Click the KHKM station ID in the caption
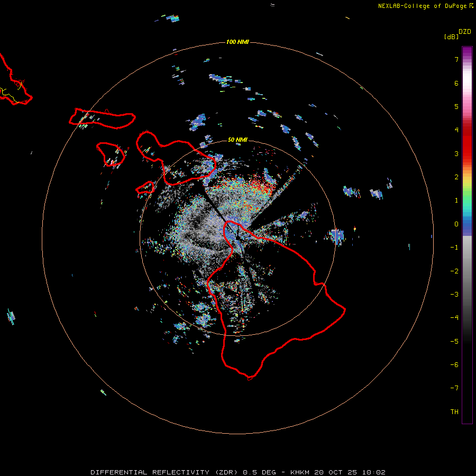The image size is (476, 476). click(x=300, y=472)
